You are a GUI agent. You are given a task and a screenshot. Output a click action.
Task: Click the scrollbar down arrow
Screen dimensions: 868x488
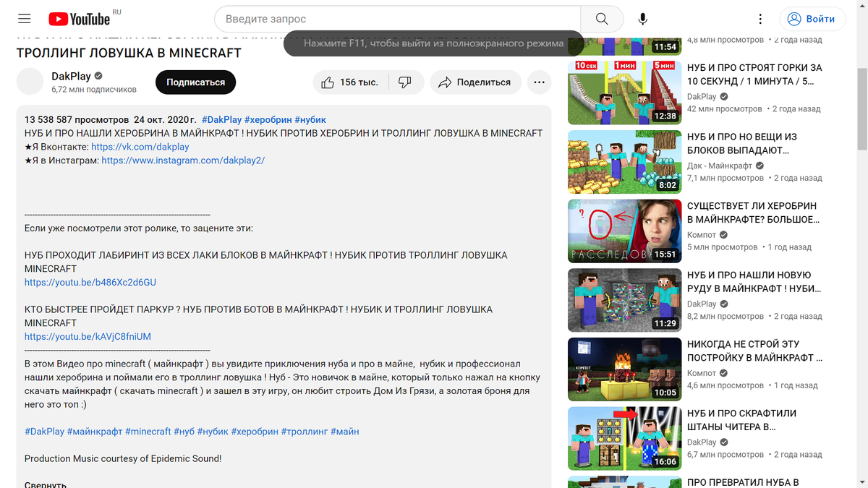[861, 481]
